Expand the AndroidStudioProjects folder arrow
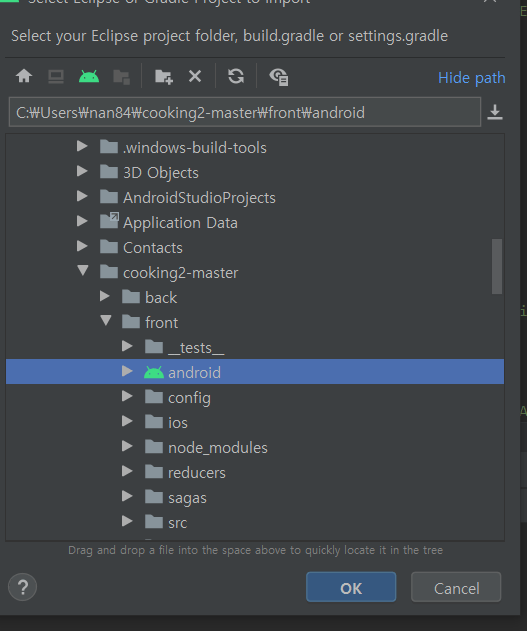Viewport: 527px width, 631px height. (x=82, y=196)
